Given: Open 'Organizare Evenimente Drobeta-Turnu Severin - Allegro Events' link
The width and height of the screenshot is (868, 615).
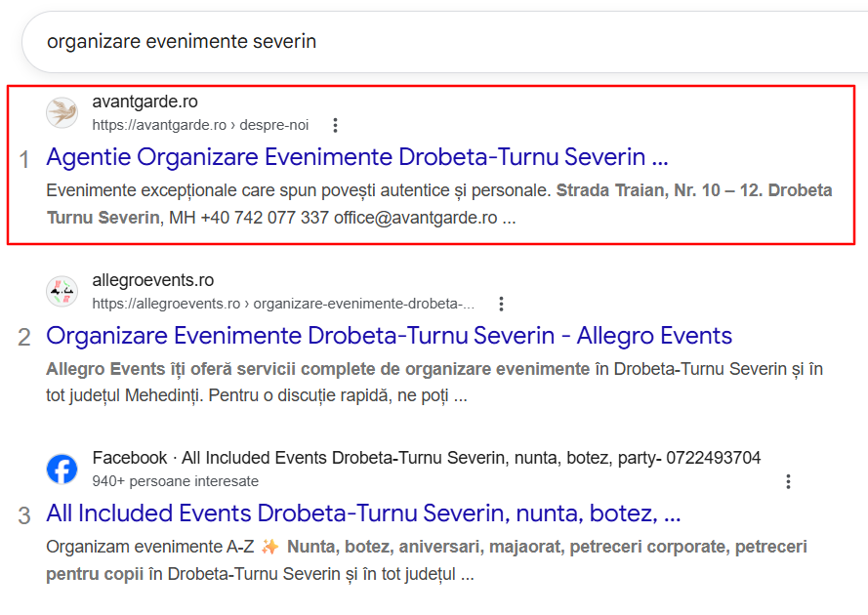Looking at the screenshot, I should click(x=390, y=336).
